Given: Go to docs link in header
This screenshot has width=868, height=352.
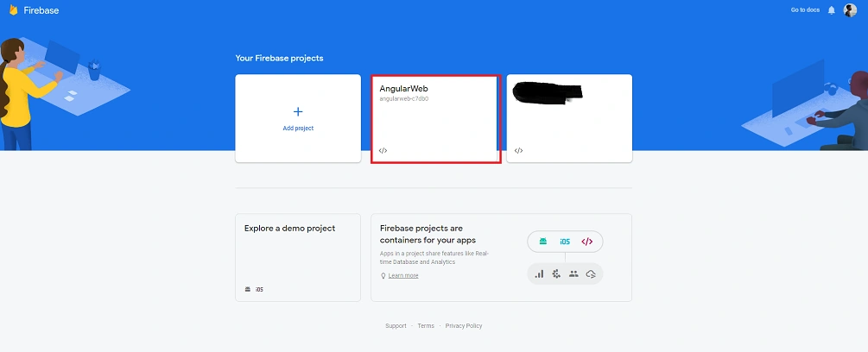Looking at the screenshot, I should (x=805, y=10).
